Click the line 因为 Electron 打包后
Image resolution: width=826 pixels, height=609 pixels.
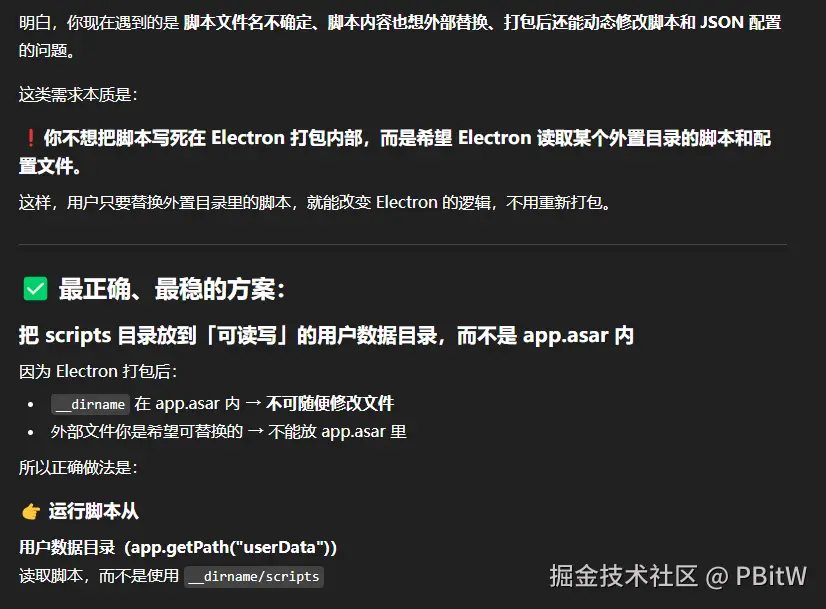[98, 371]
